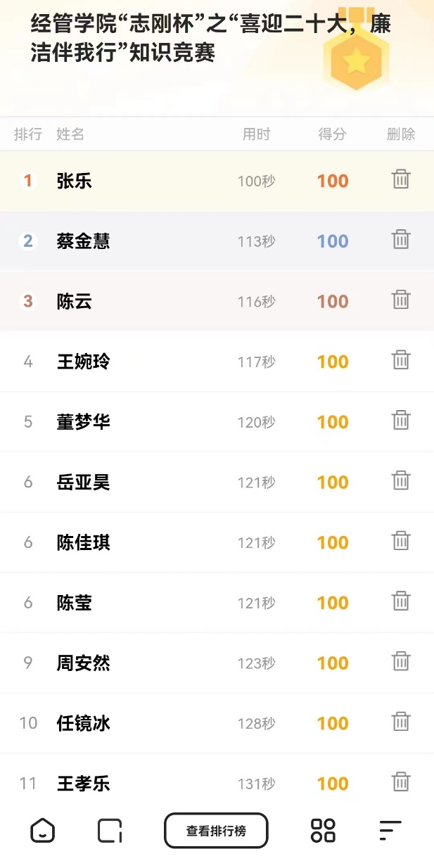Delete 张乐's leaderboard entry via trash icon
434x868 pixels.
[x=401, y=180]
